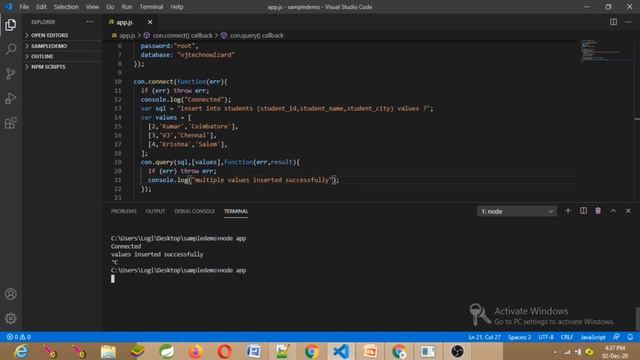Open editor more actions ellipsis
This screenshot has width=640, height=360.
click(628, 22)
